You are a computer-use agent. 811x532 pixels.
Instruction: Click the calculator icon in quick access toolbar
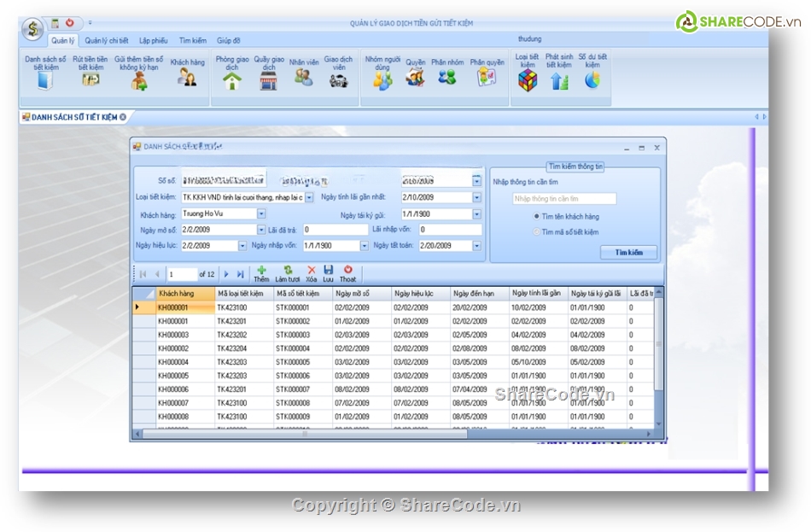(55, 23)
